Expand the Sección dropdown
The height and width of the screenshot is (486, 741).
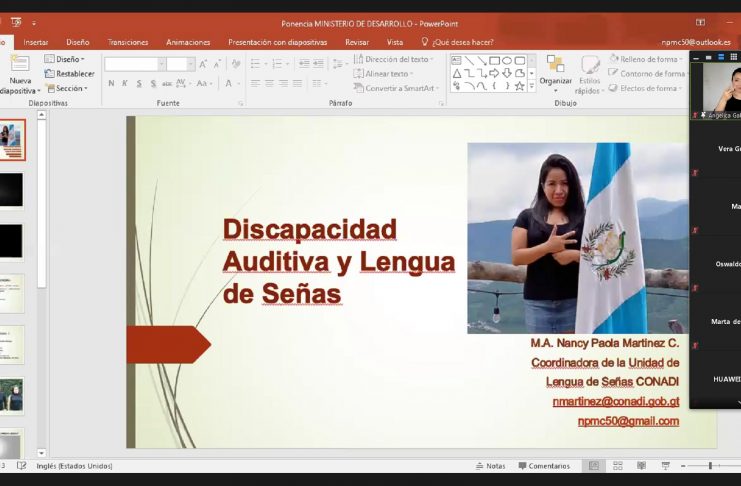pos(68,88)
